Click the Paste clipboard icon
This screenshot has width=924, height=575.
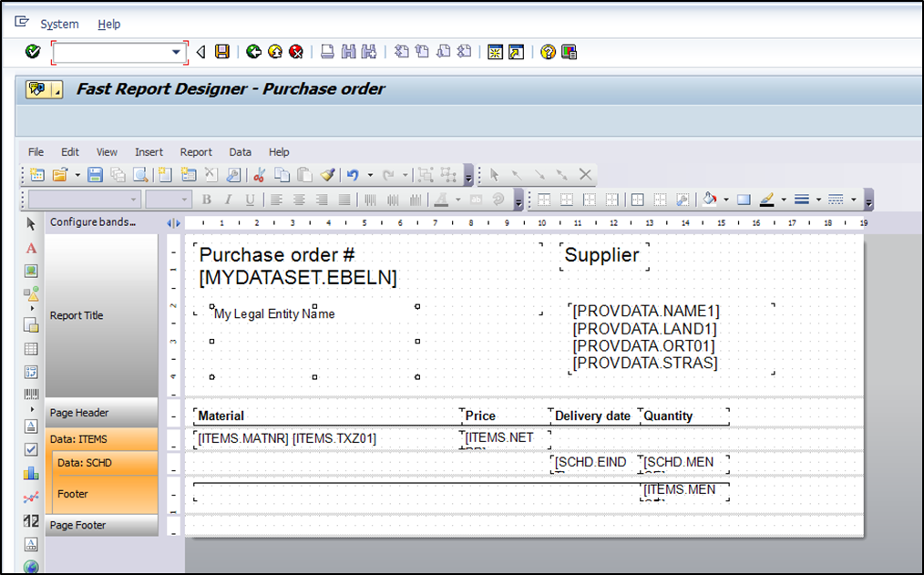tap(304, 174)
